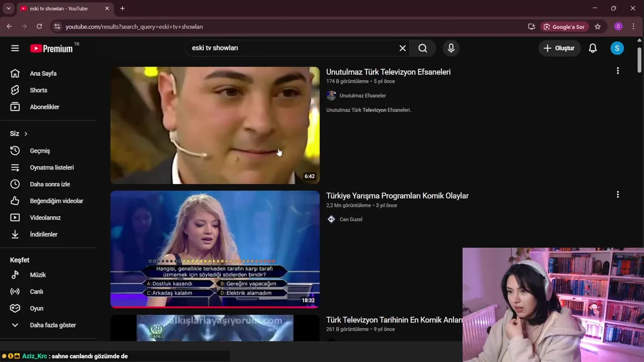Screen dimensions: 644x362
Task: Open the YouTube hamburger guide menu
Action: point(15,48)
